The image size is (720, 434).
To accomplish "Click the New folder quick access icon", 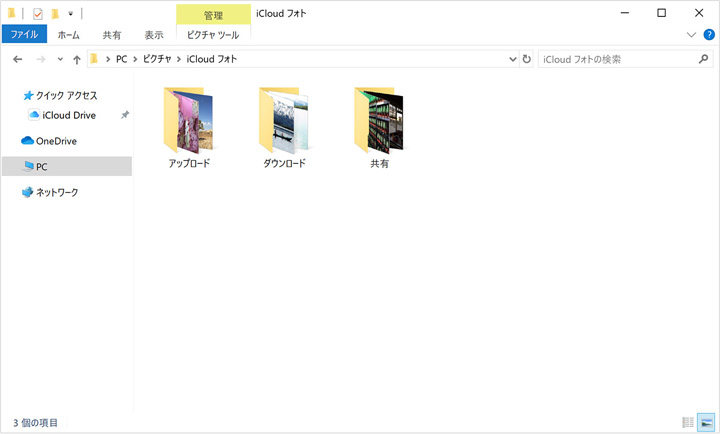I will 55,14.
